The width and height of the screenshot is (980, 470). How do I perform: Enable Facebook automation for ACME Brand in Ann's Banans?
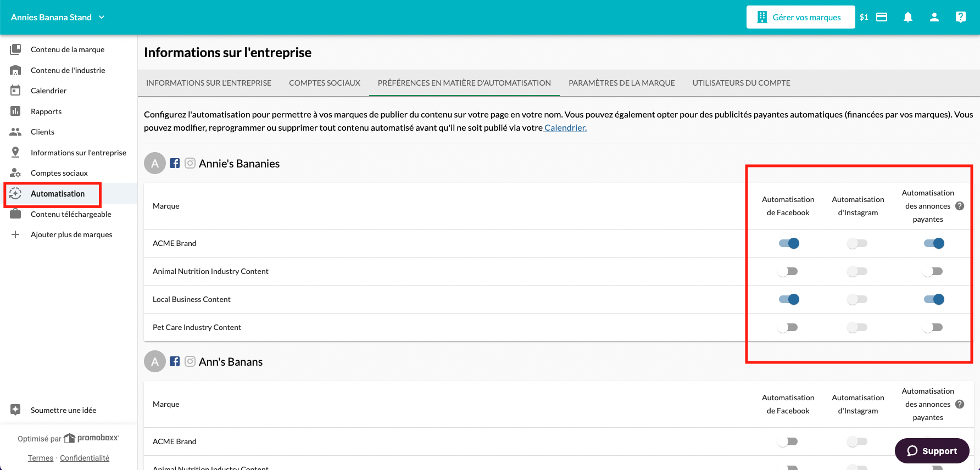click(788, 441)
